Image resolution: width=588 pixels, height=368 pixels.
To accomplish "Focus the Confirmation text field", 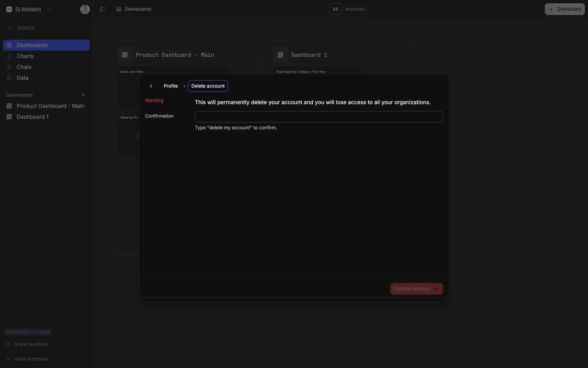I will point(318,117).
